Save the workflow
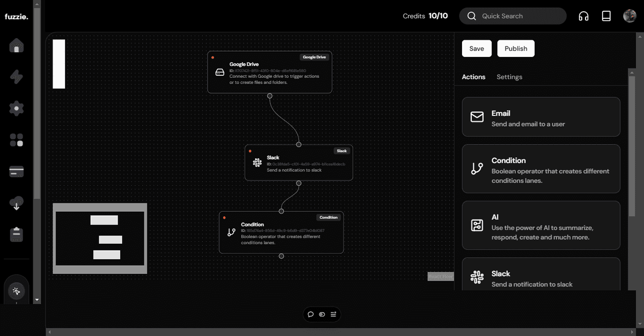 (477, 48)
